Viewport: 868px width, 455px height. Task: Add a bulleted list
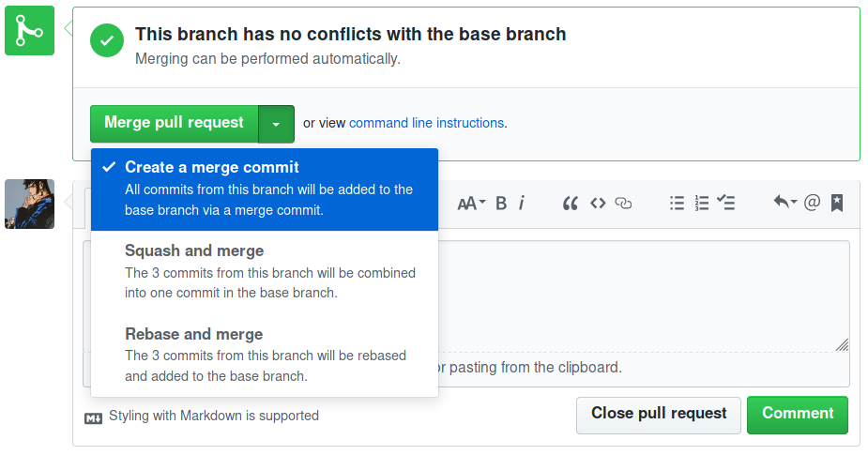coord(677,204)
